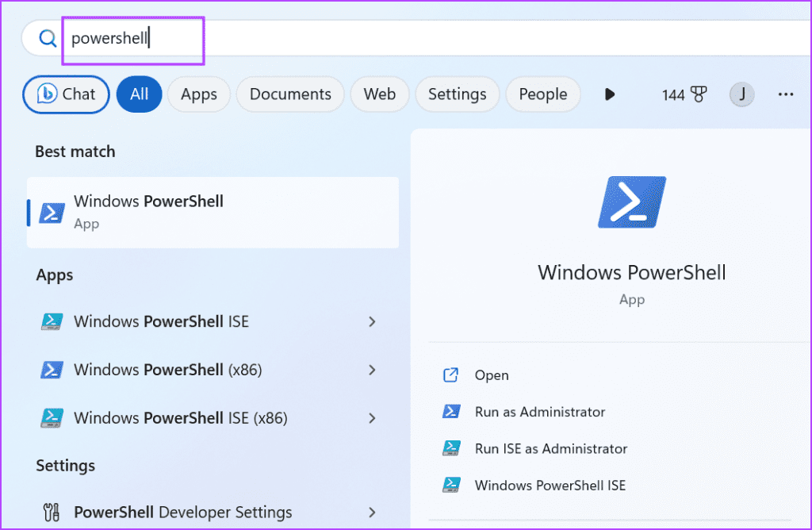Click the Apps section heading
The width and height of the screenshot is (812, 530).
(x=55, y=275)
